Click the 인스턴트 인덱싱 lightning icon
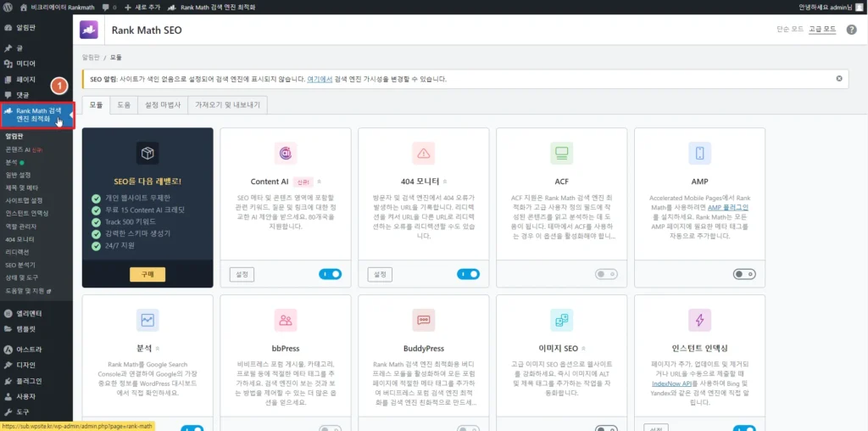 (x=699, y=320)
